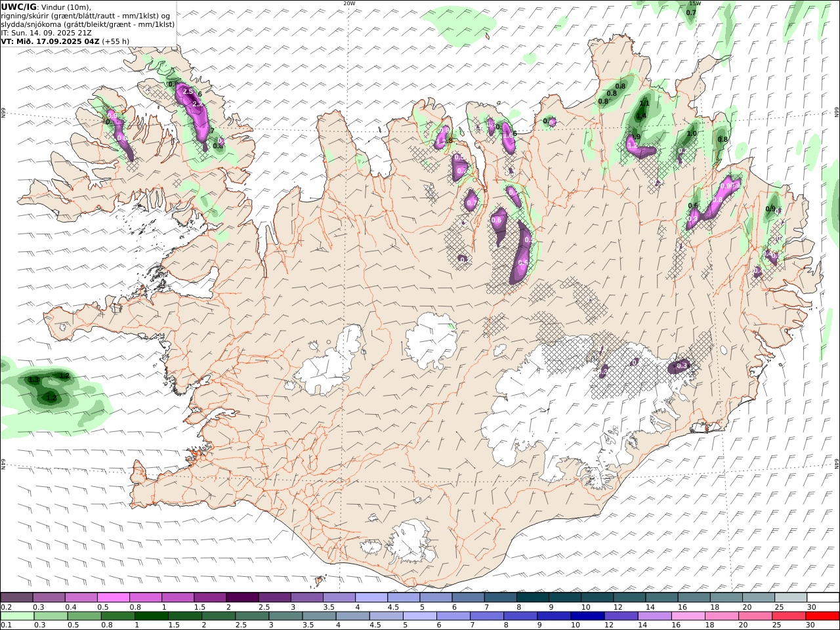
Task: Select the white 30 swatch in upper legend
Action: coord(823,597)
